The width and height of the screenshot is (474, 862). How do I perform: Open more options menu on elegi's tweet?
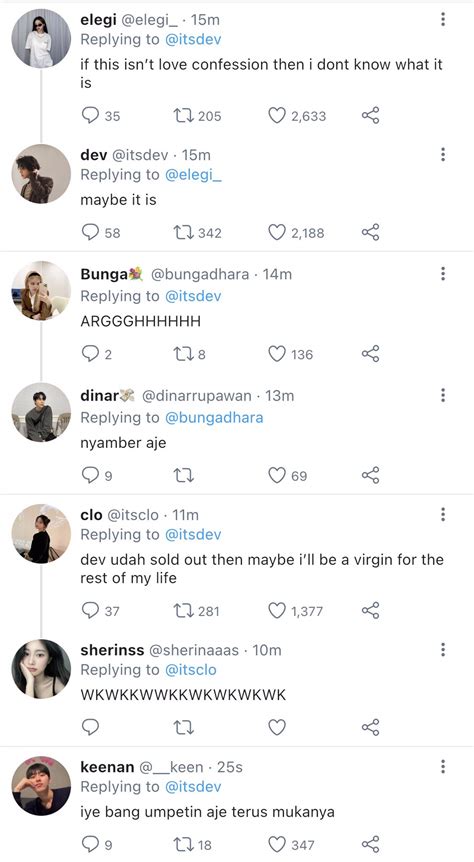(443, 19)
